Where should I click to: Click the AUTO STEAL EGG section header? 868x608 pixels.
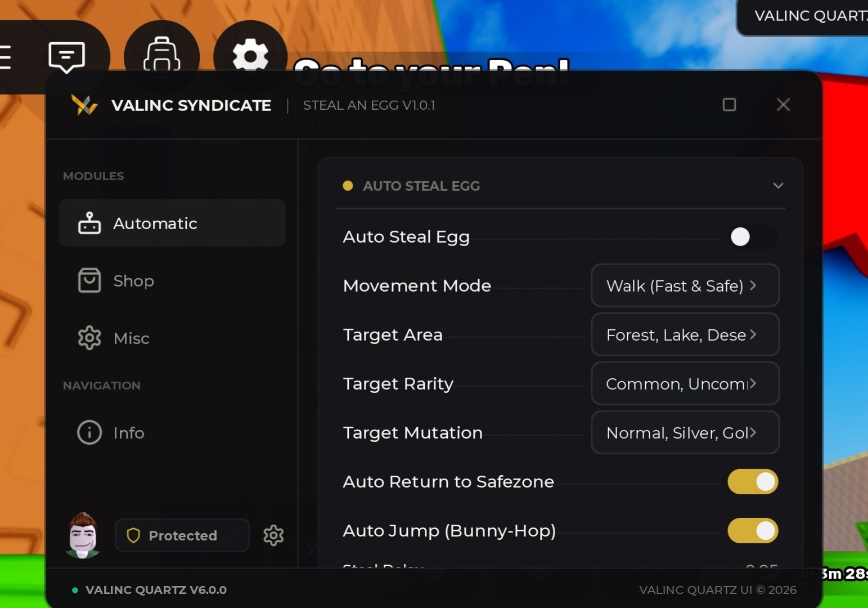coord(560,186)
